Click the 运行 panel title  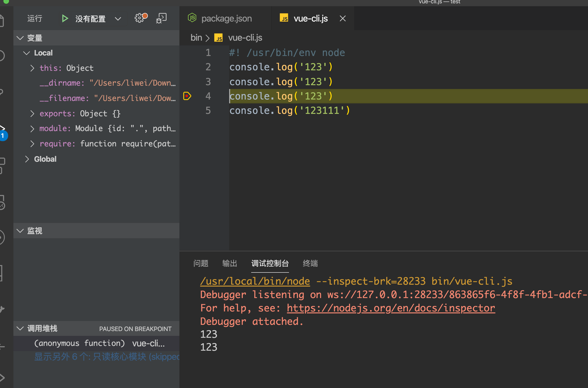(x=35, y=19)
